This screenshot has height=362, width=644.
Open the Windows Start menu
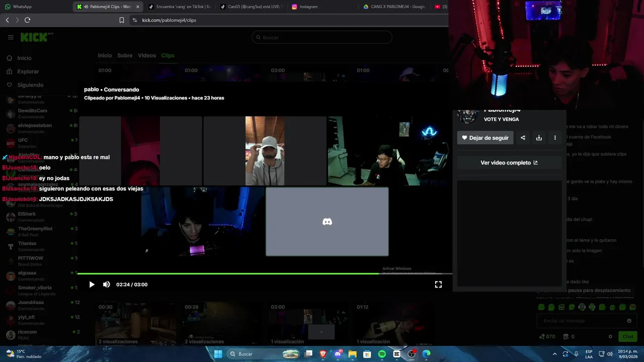[x=218, y=354]
